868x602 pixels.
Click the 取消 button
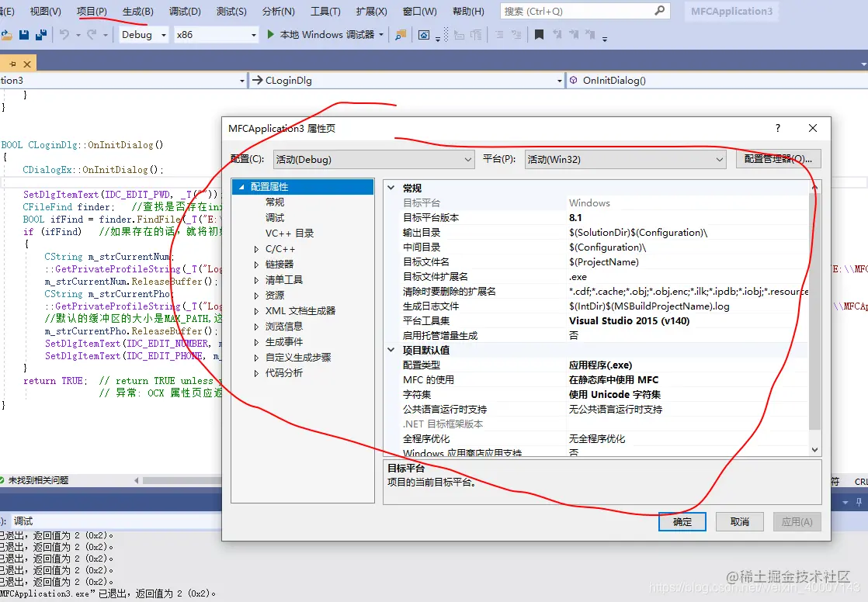point(740,522)
